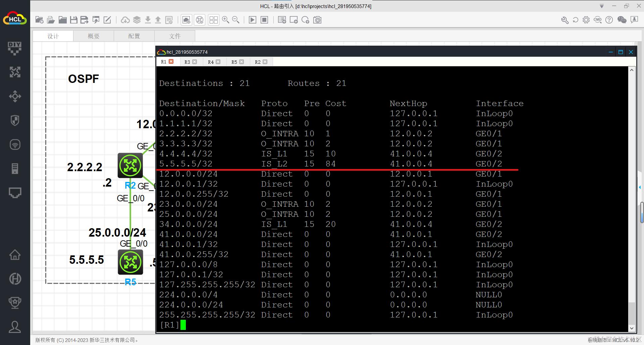Image resolution: width=644 pixels, height=345 pixels.
Task: Open the CMD command lookup tool
Action: pyautogui.click(x=598, y=20)
